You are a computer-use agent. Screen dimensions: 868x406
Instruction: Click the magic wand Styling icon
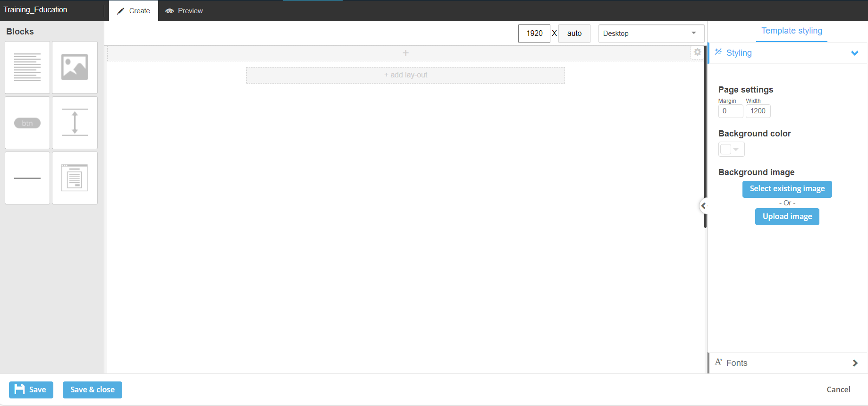click(x=718, y=52)
